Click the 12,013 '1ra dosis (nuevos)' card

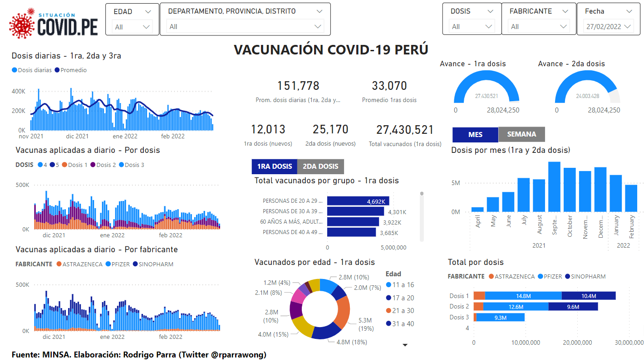coord(268,135)
